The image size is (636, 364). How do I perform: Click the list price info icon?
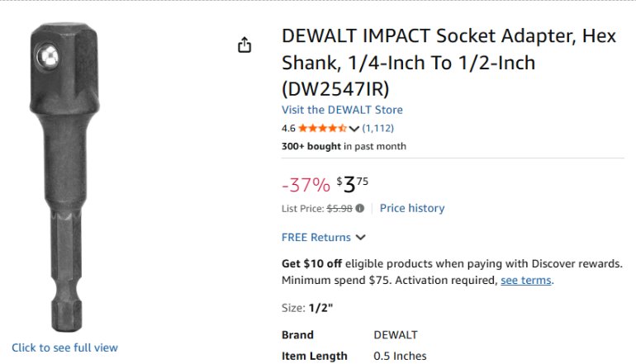coord(360,208)
